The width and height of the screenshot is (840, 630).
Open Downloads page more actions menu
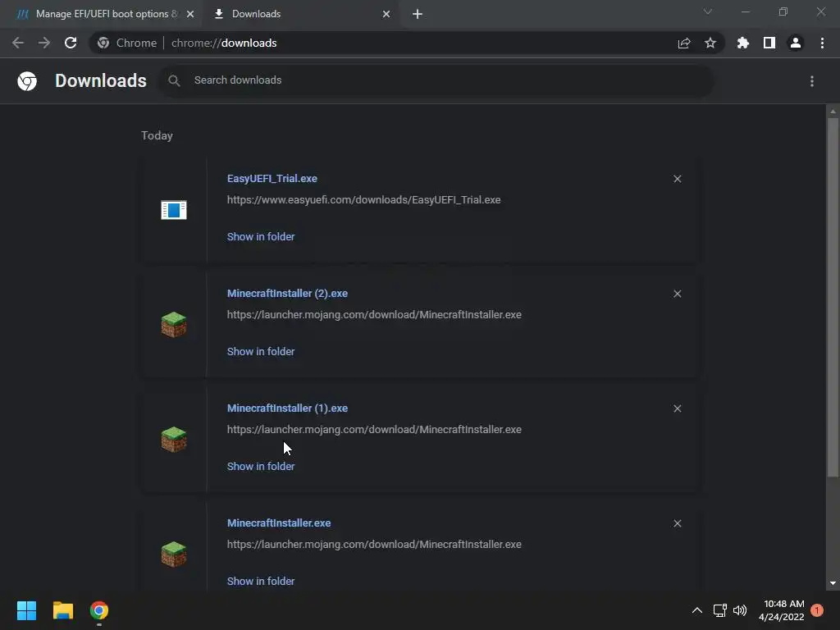(x=812, y=81)
